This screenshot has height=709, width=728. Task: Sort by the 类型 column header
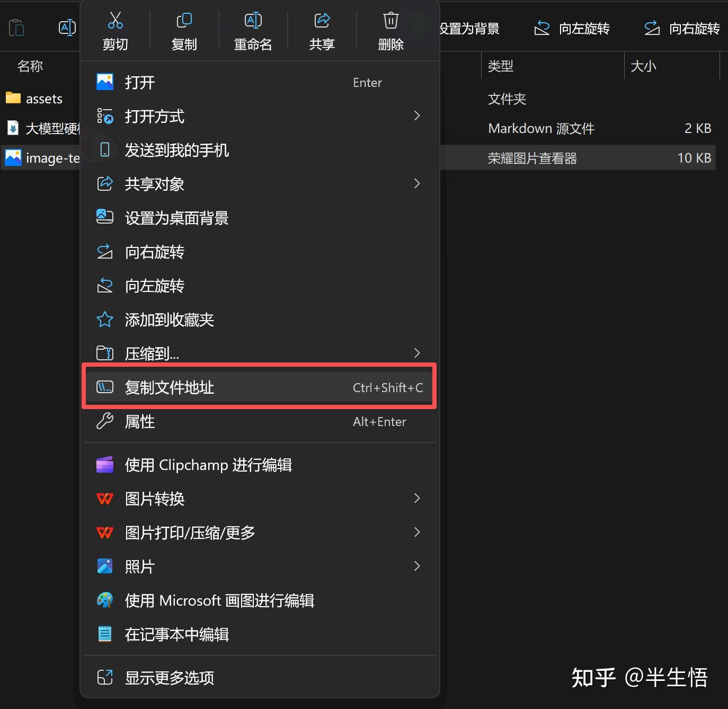tap(501, 66)
